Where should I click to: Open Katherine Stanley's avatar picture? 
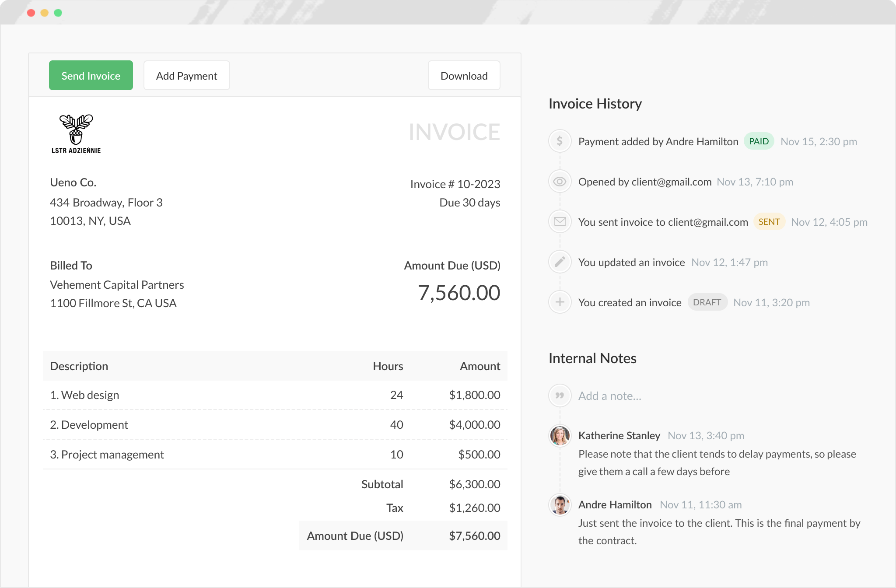(x=560, y=435)
